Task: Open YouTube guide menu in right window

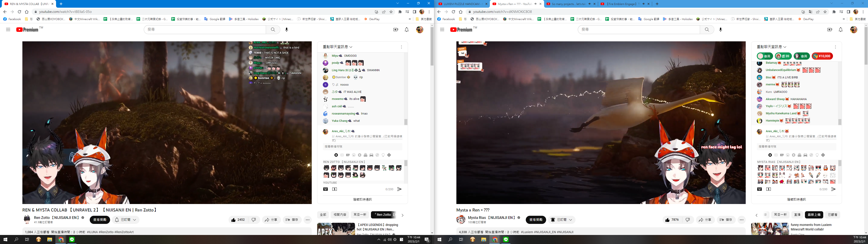Action: coord(442,30)
